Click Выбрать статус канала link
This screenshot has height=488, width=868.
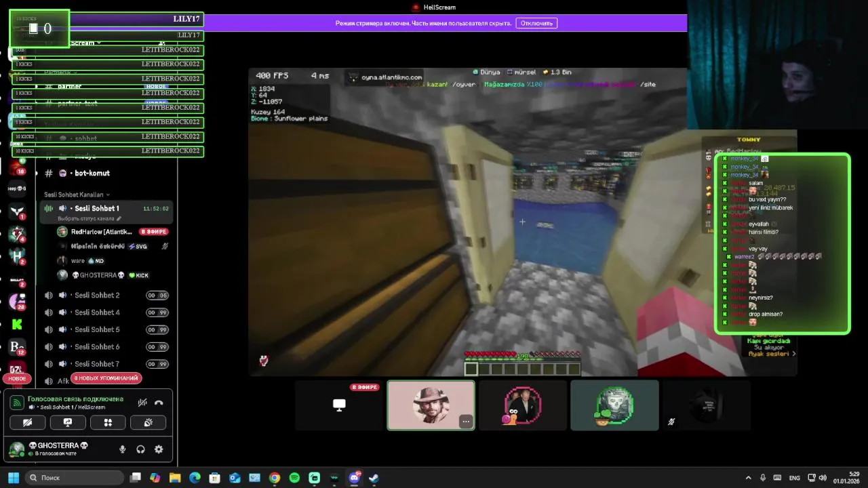point(90,219)
